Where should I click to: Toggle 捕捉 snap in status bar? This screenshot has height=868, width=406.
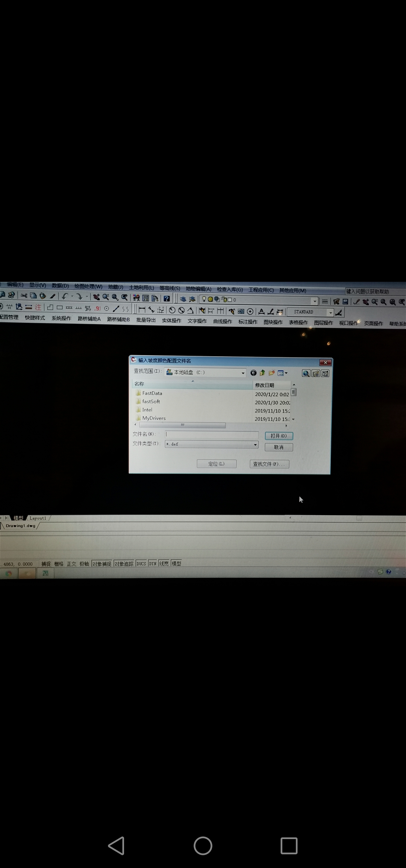click(46, 564)
